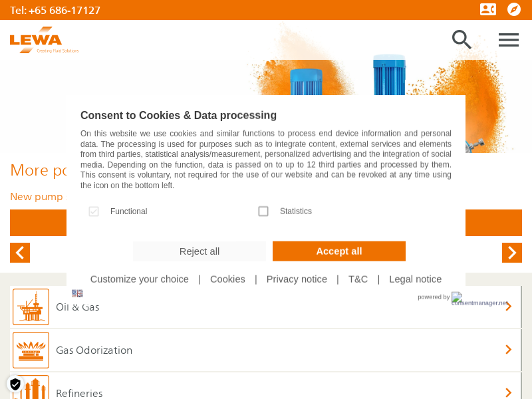This screenshot has height=399, width=532.
Task: Open the hamburger menu
Action: click(x=509, y=40)
